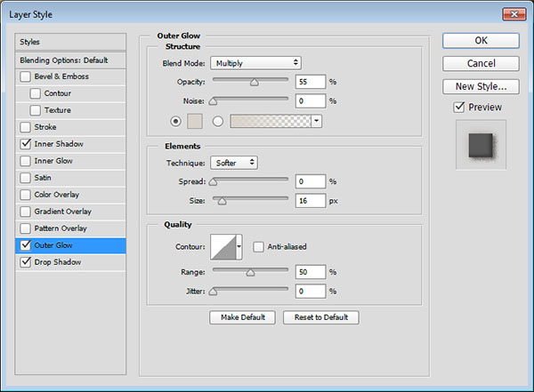The image size is (534, 392).
Task: Expand the Technique dropdown
Action: [x=234, y=163]
